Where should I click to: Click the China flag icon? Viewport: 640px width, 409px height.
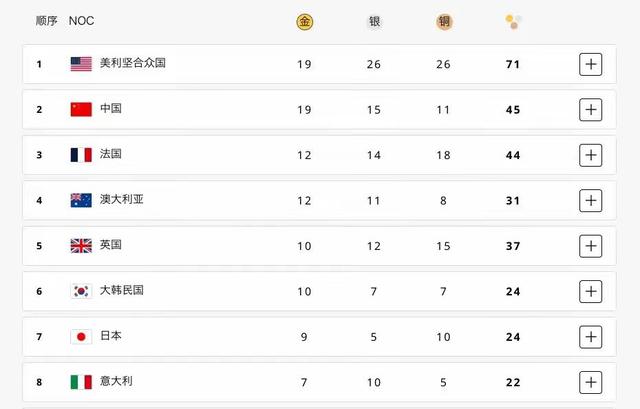(x=81, y=109)
